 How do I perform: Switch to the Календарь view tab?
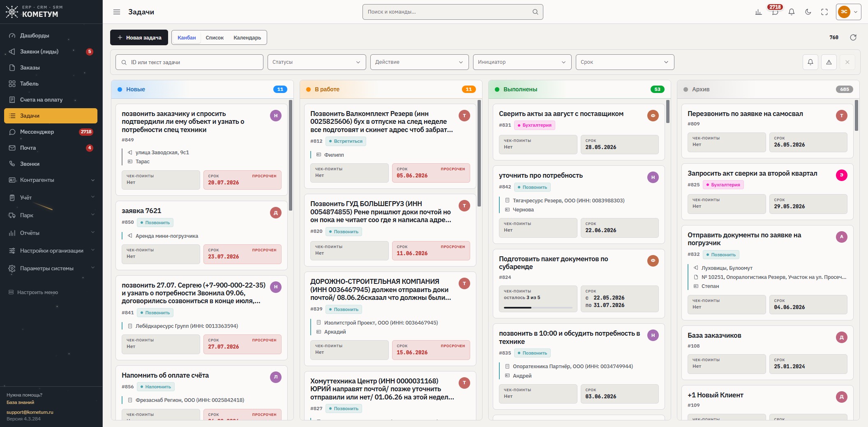[x=247, y=37]
